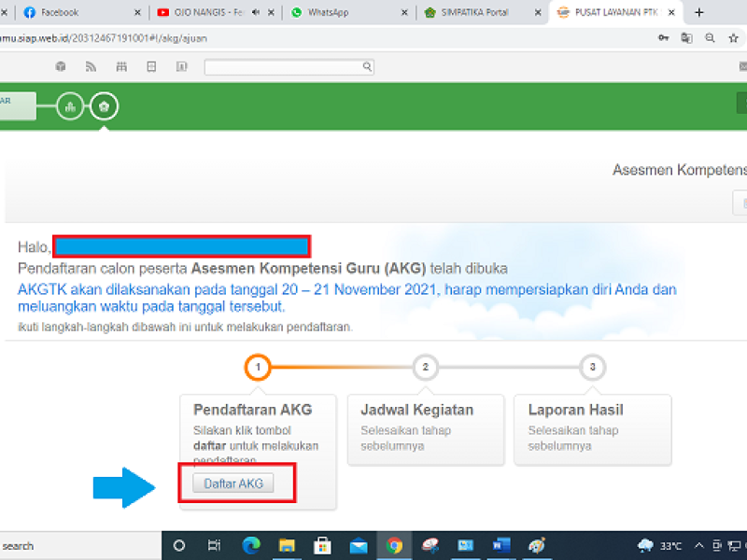
Task: Select step 1 circle in the progress tracker
Action: 259,367
